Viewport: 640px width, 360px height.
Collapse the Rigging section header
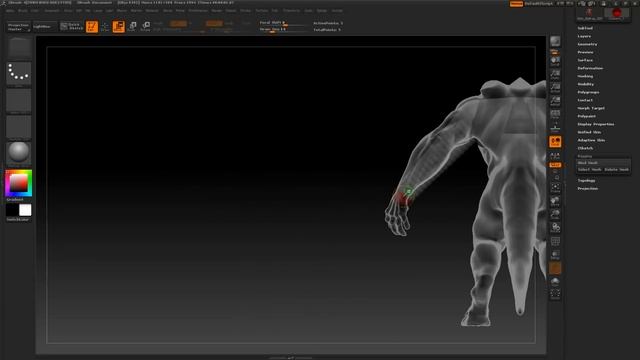click(585, 156)
